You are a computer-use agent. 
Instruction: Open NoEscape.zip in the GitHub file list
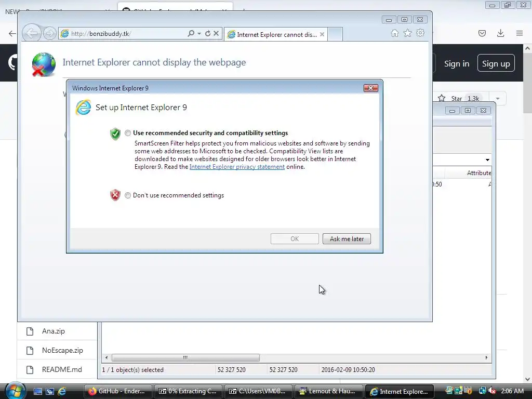[x=62, y=351]
